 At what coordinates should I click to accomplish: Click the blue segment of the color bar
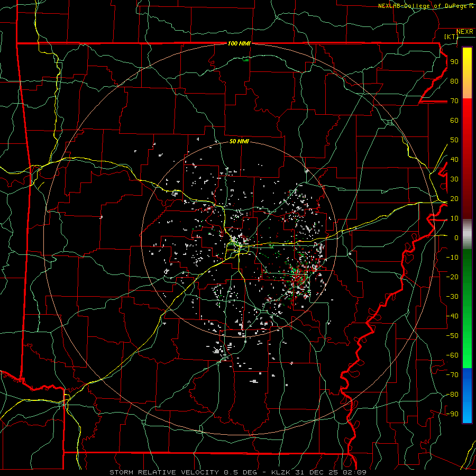point(467,396)
